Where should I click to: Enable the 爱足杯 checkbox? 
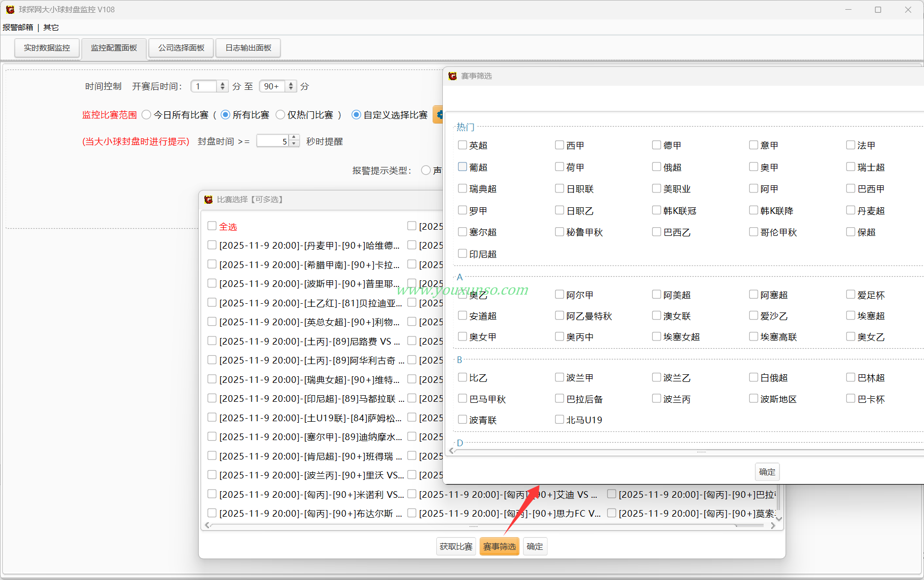[850, 295]
